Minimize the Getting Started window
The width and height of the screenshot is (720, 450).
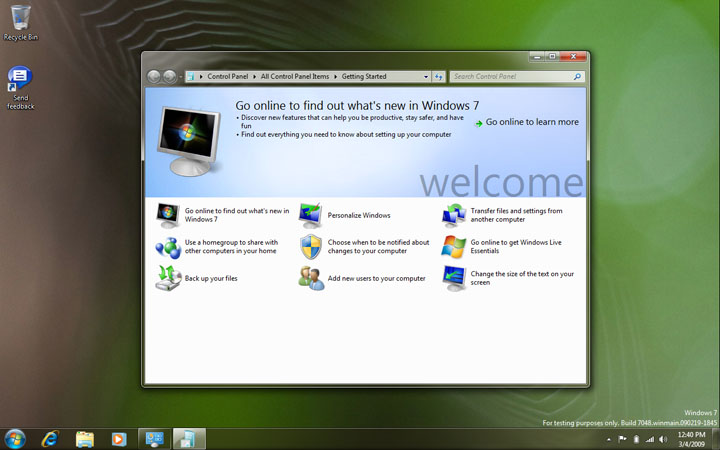[x=537, y=56]
